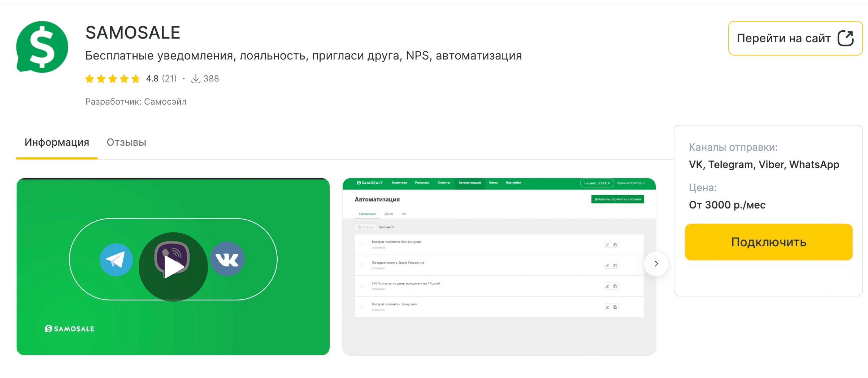Open the Продающие tab in the screenshot

[367, 214]
